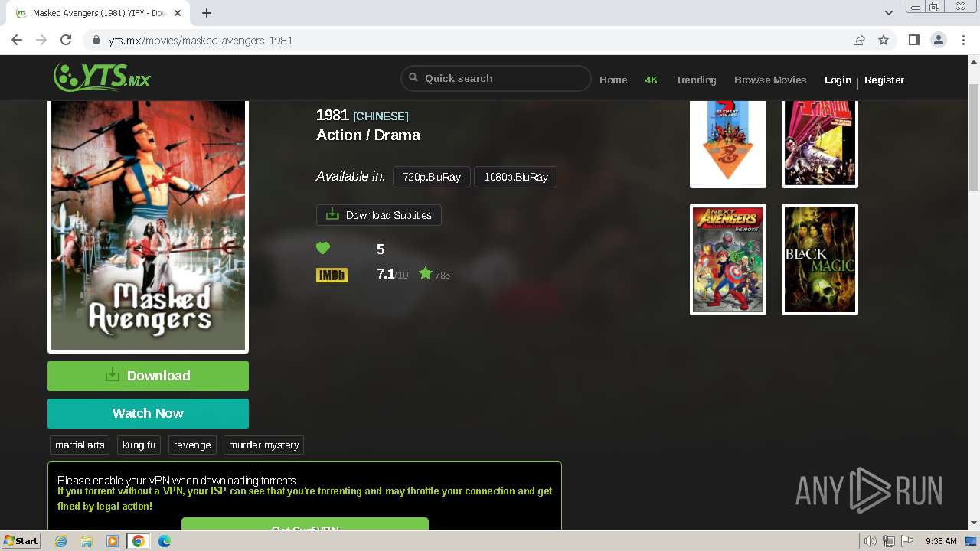Click the Action / Drama genre text
Image resolution: width=980 pixels, height=551 pixels.
368,135
